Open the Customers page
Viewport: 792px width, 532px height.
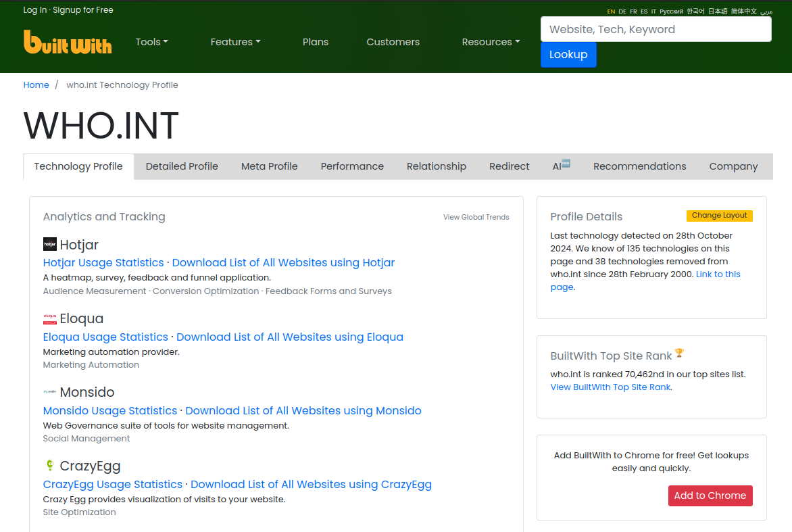coord(393,42)
